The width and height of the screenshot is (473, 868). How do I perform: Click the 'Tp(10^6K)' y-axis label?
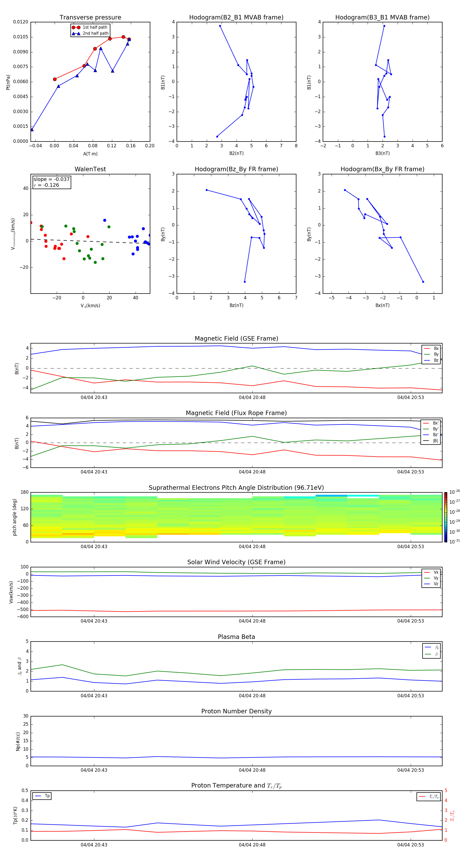coord(15,815)
